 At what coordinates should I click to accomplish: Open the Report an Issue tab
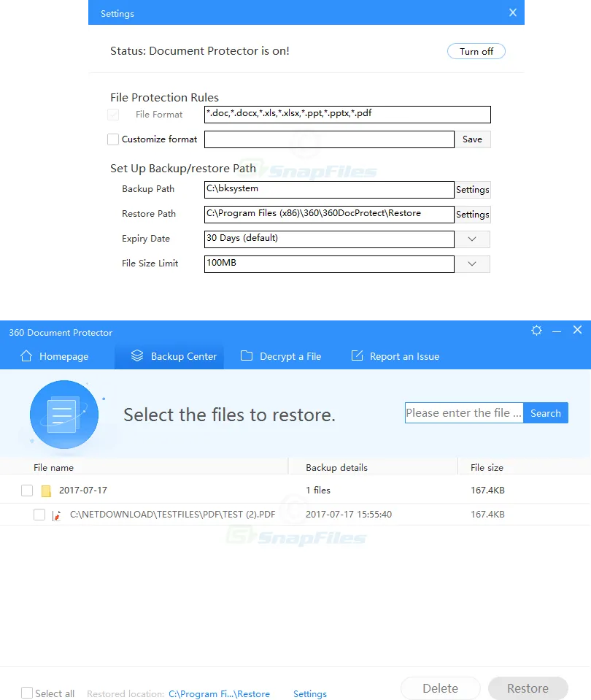click(x=395, y=356)
